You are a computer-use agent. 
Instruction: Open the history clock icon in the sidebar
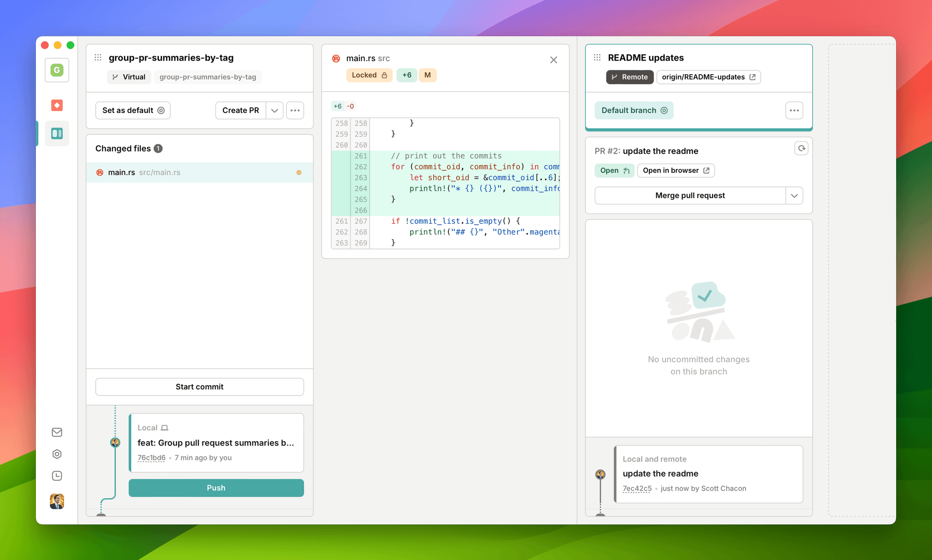coord(57,476)
